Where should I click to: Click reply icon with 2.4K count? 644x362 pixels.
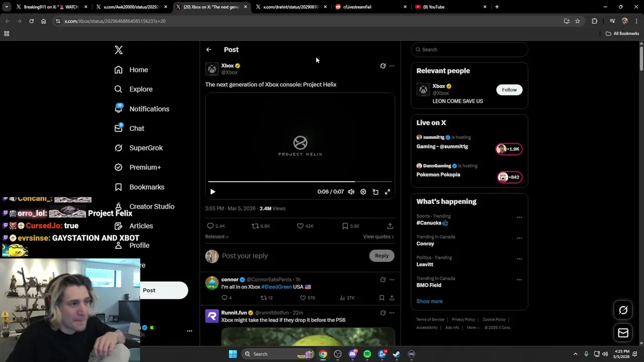coord(216,226)
